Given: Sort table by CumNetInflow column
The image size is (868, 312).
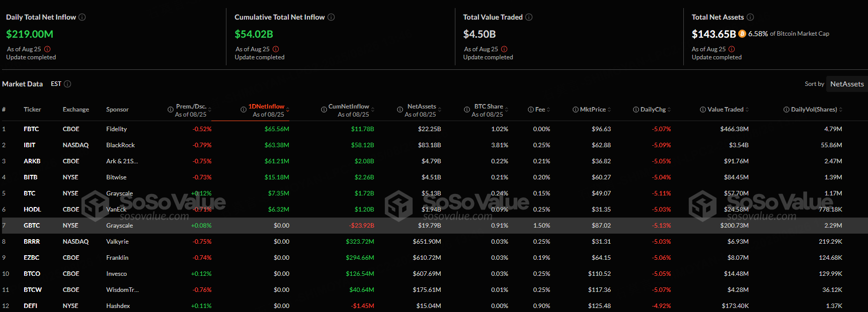Looking at the screenshot, I should click(x=349, y=107).
